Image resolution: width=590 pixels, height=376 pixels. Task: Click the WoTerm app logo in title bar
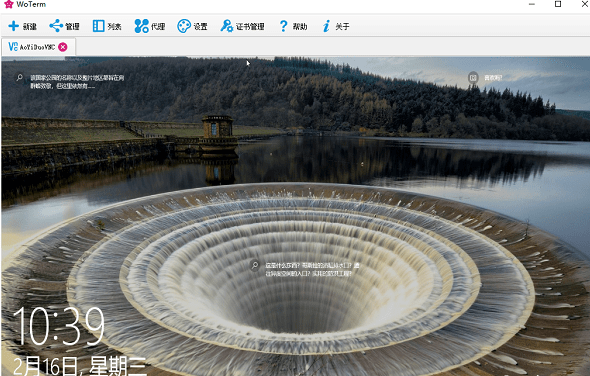pos(8,4)
